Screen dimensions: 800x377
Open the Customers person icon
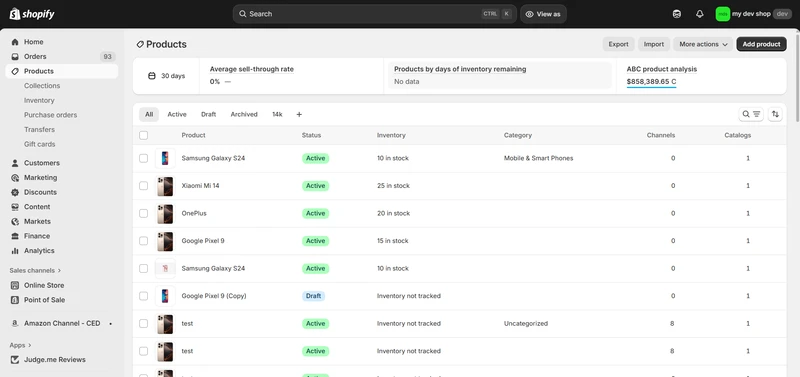[15, 163]
